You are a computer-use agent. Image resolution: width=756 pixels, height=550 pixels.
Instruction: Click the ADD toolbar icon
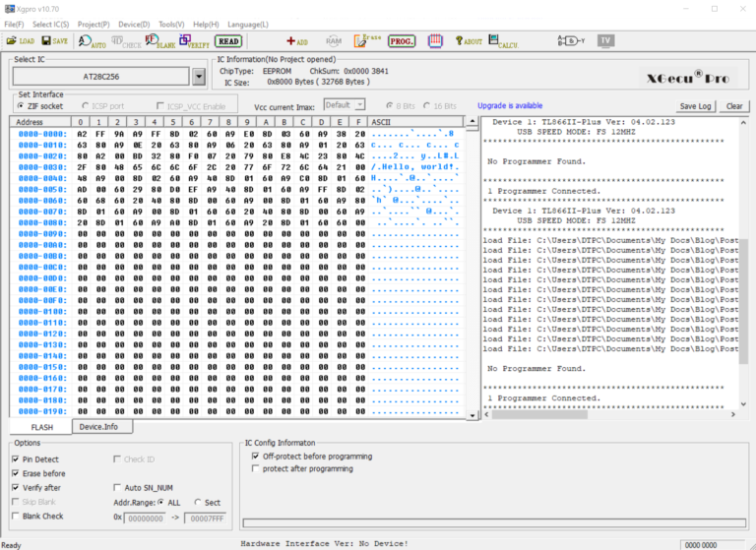(297, 41)
